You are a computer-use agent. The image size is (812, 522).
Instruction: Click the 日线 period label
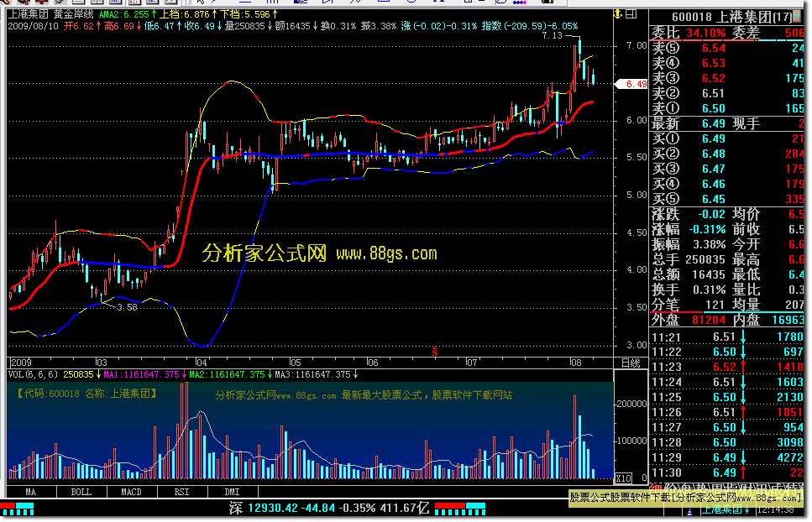coord(631,363)
